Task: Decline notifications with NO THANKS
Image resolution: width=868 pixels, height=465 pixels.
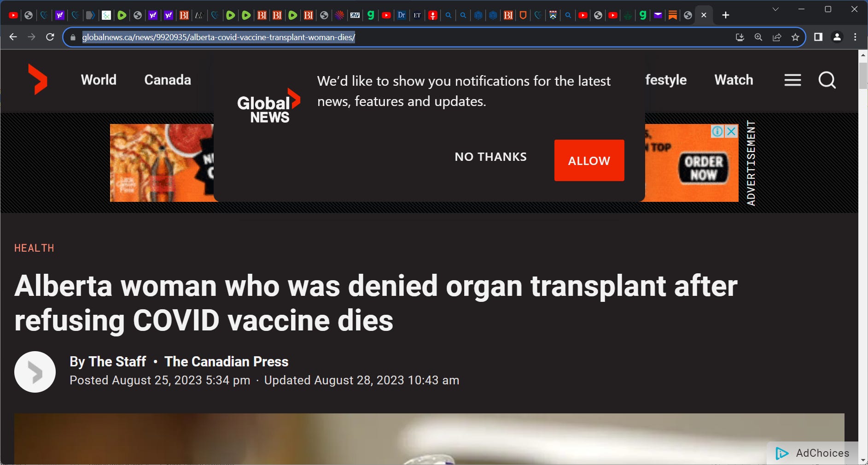Action: [x=490, y=157]
